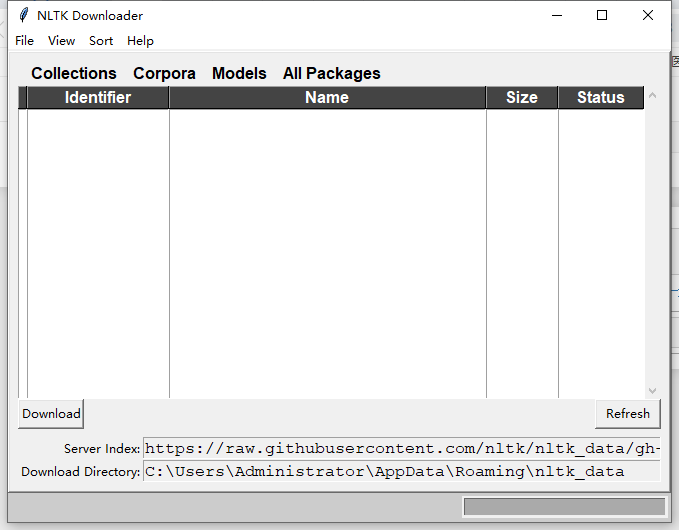Focus the Download Directory path field
The height and width of the screenshot is (530, 679).
[401, 471]
